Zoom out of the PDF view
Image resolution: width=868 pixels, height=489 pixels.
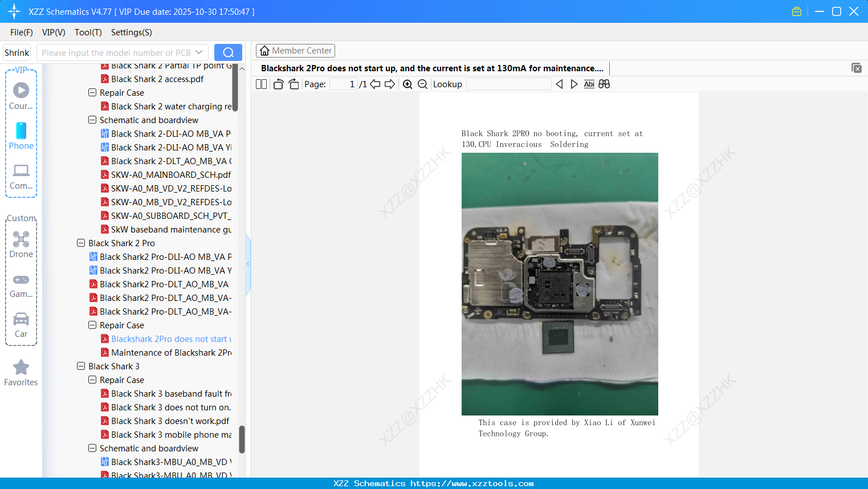[x=422, y=84]
